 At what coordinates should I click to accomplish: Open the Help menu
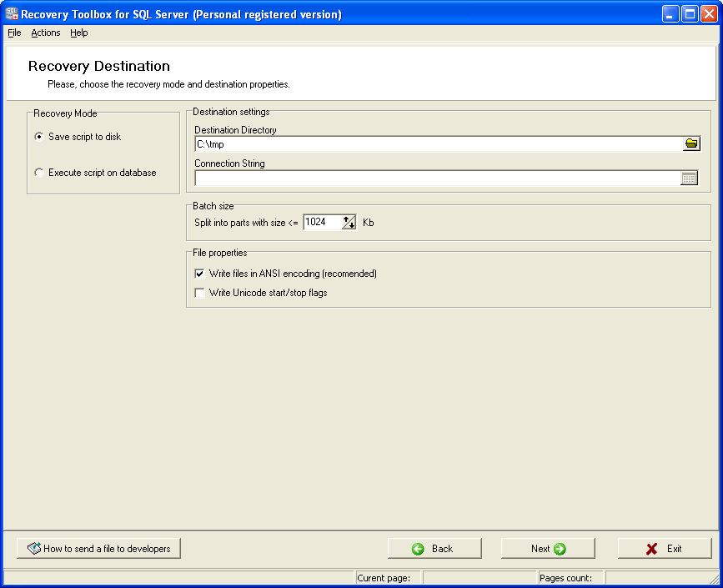pyautogui.click(x=79, y=33)
